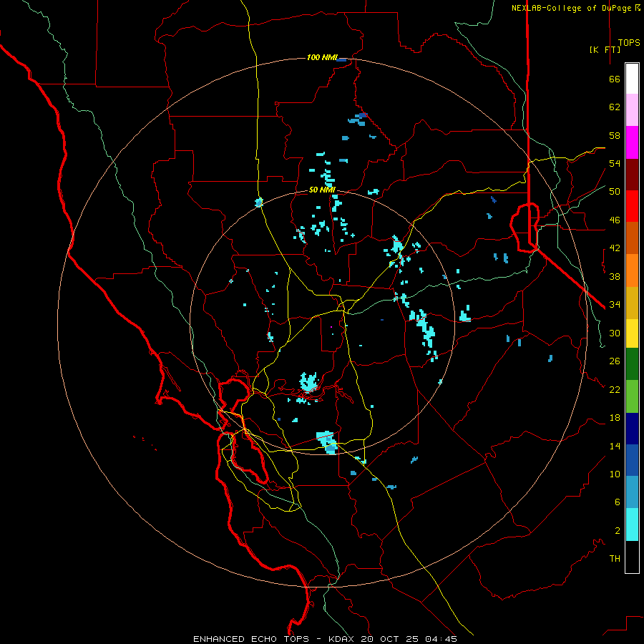
Task: Pick the dark orange legend swatch
Action: point(632,238)
